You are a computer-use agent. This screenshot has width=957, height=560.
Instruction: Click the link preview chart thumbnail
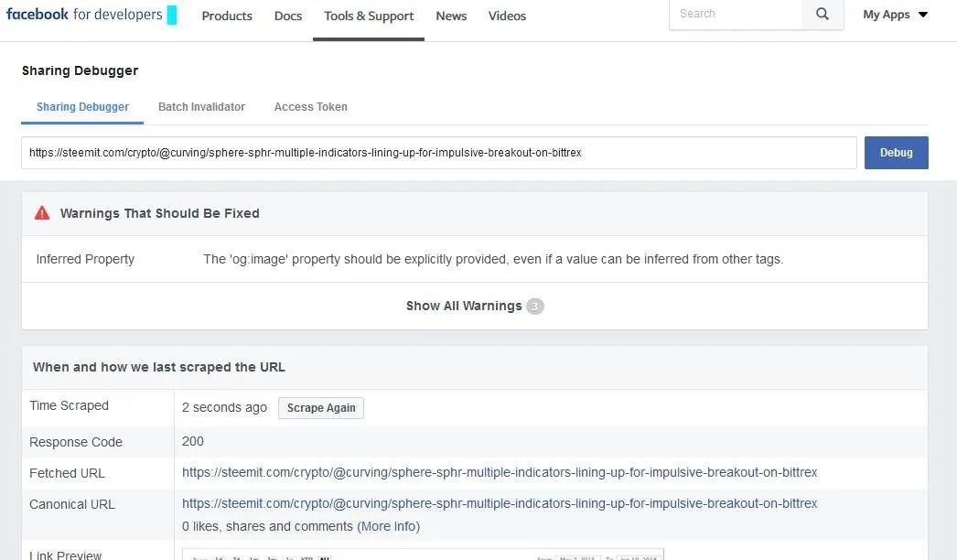click(423, 555)
